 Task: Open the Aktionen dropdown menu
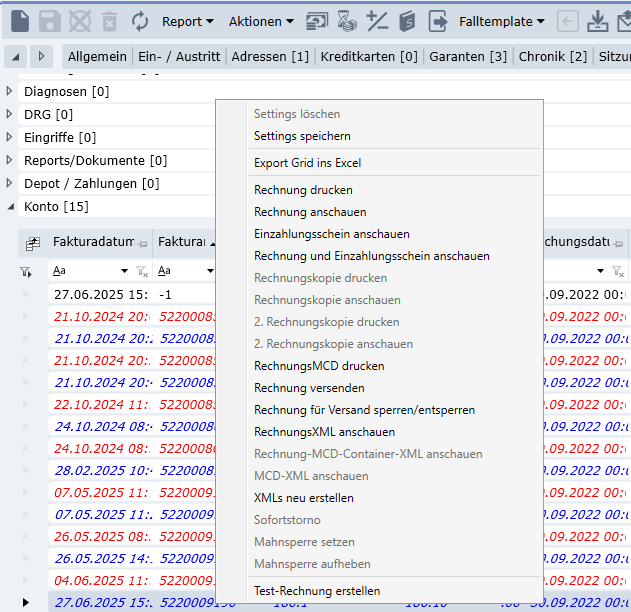click(261, 21)
